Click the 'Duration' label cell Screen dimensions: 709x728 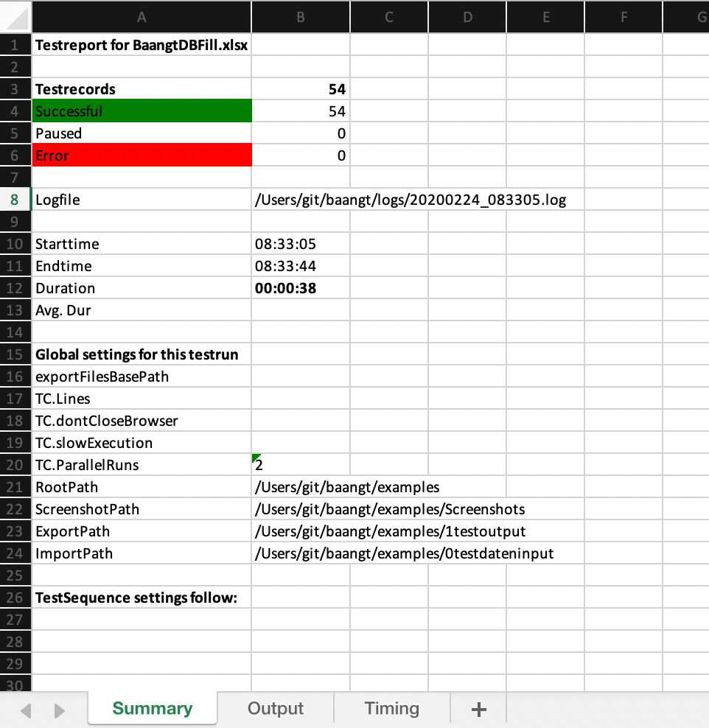pos(142,288)
